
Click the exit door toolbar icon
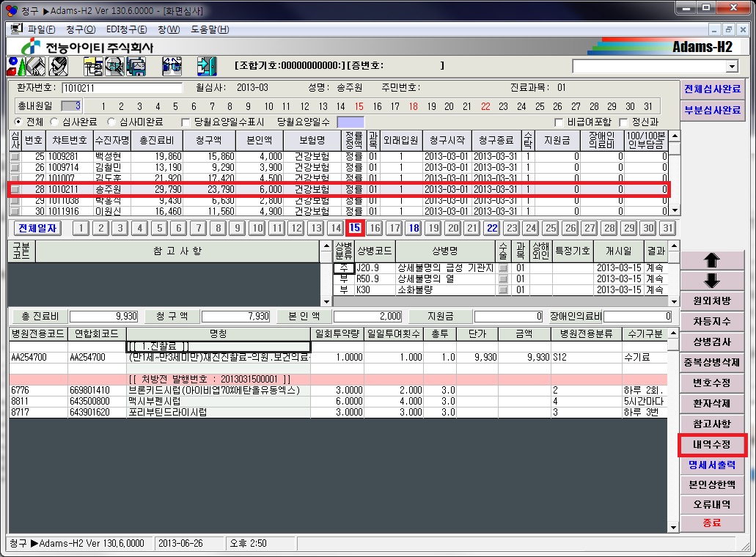pyautogui.click(x=207, y=66)
